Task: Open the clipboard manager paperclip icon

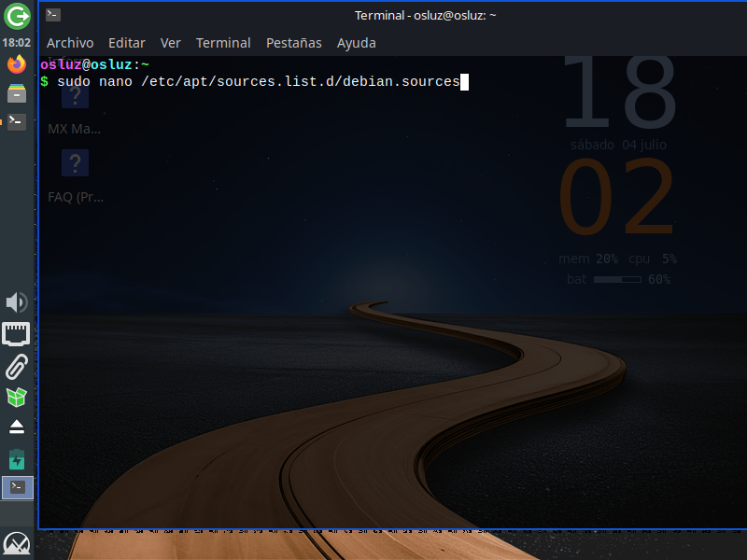Action: pyautogui.click(x=17, y=366)
